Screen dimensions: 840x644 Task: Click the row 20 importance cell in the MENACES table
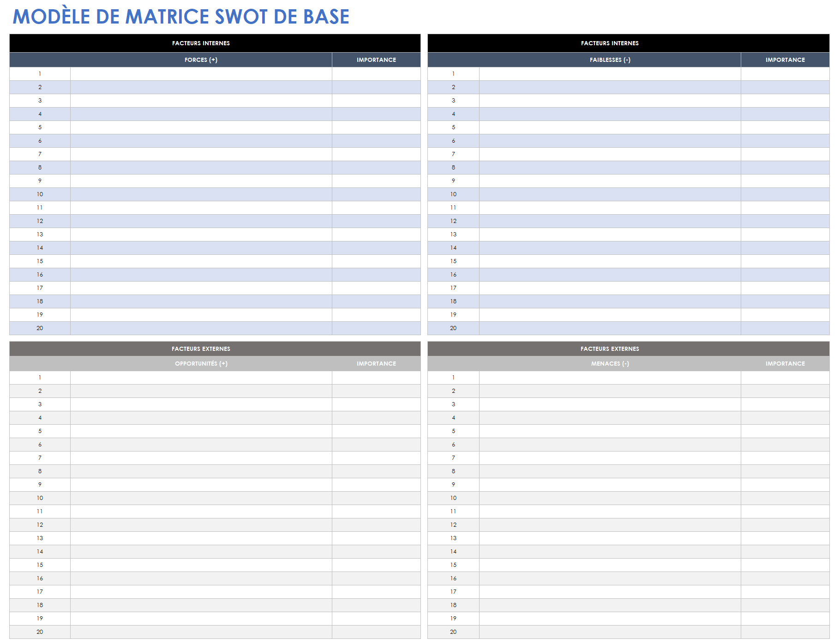[x=785, y=632]
